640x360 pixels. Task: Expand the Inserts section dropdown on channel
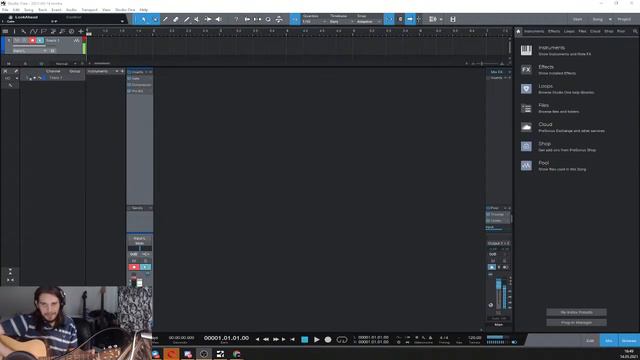click(147, 72)
